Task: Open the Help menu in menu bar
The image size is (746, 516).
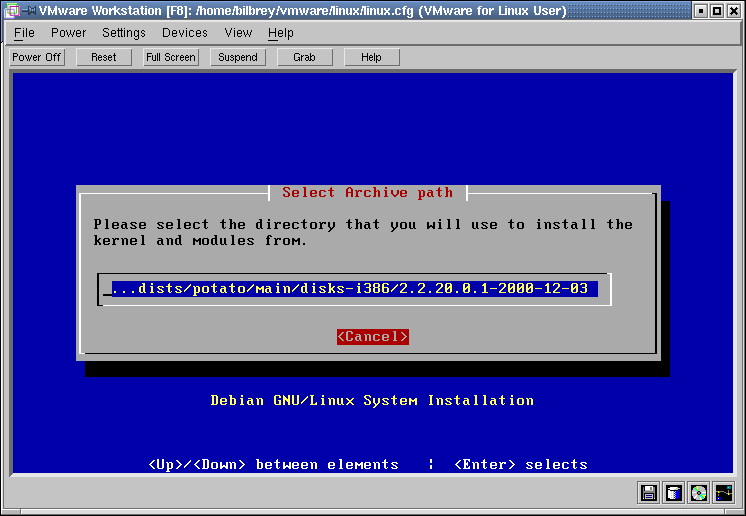Action: tap(281, 33)
